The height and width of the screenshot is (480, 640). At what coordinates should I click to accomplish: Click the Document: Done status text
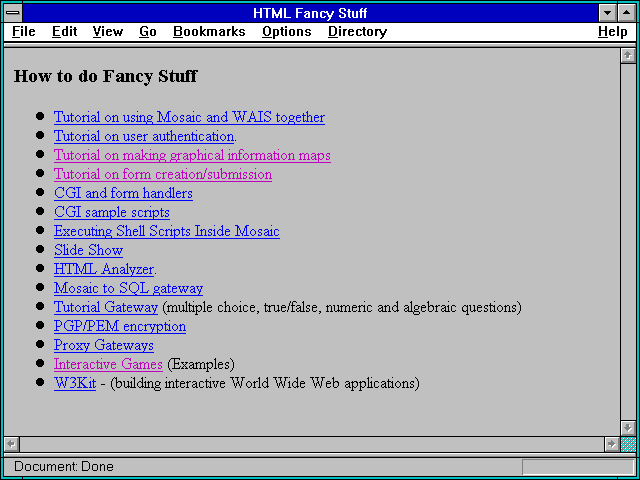pyautogui.click(x=64, y=466)
